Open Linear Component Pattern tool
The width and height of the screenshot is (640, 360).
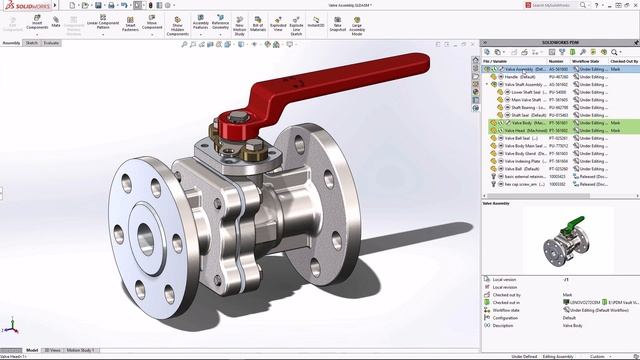103,22
